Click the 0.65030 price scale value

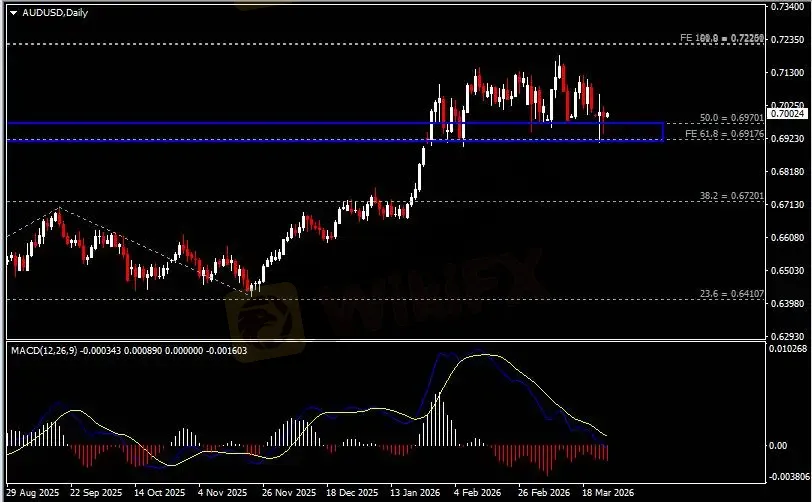click(788, 270)
